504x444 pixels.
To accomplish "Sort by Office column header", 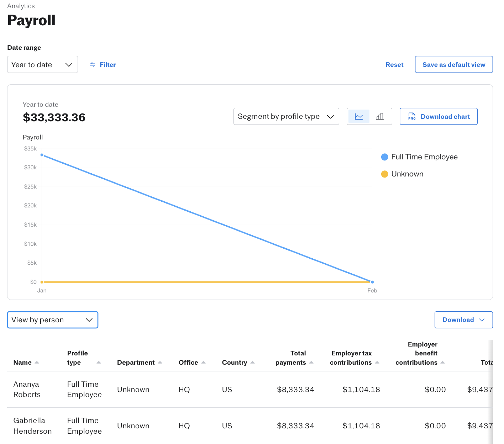I will (x=188, y=363).
